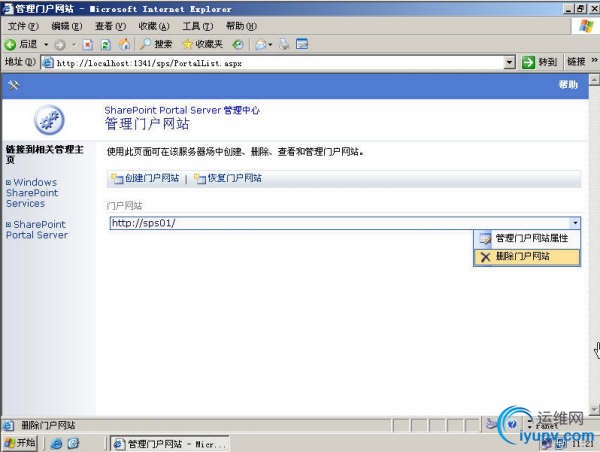Click the Edit page toolbar icon
The image size is (600, 452).
tap(302, 44)
